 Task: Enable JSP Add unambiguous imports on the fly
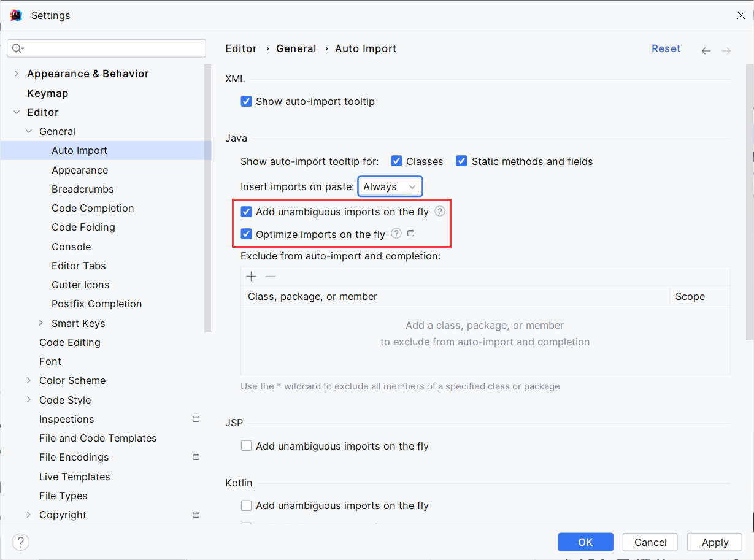pos(246,446)
